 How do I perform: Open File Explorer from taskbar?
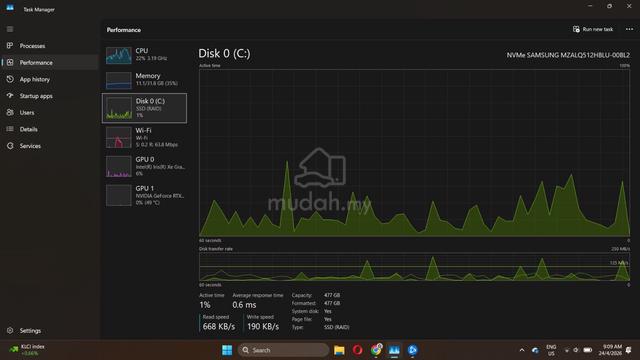click(x=339, y=350)
